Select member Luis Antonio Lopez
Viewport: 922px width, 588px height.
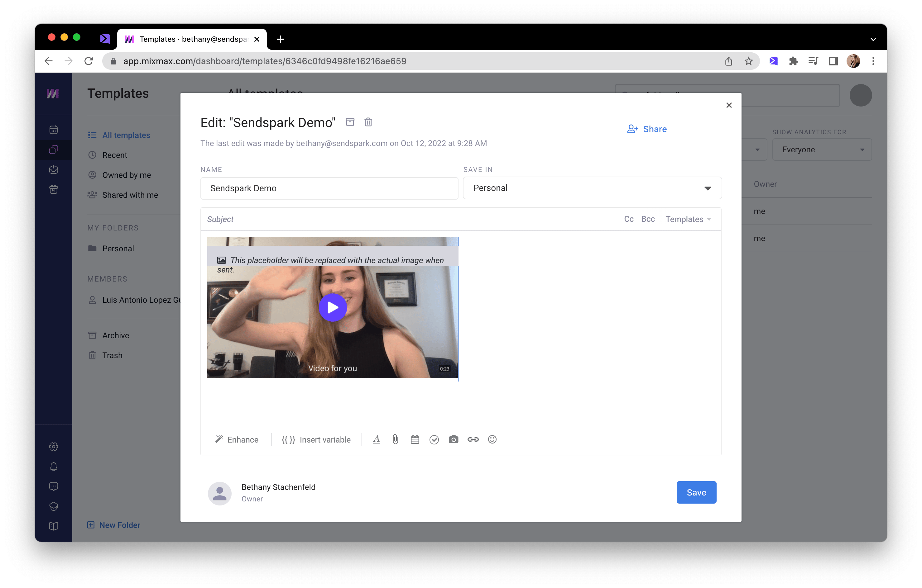click(134, 300)
